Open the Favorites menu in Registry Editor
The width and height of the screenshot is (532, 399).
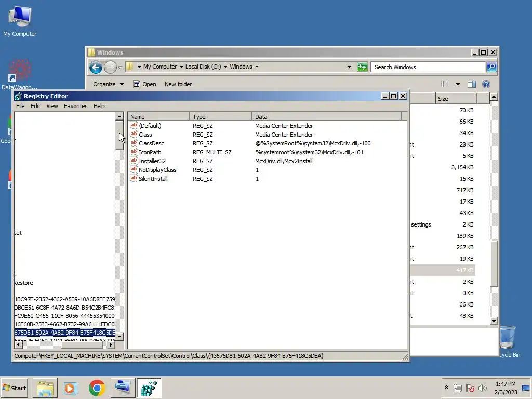point(76,106)
